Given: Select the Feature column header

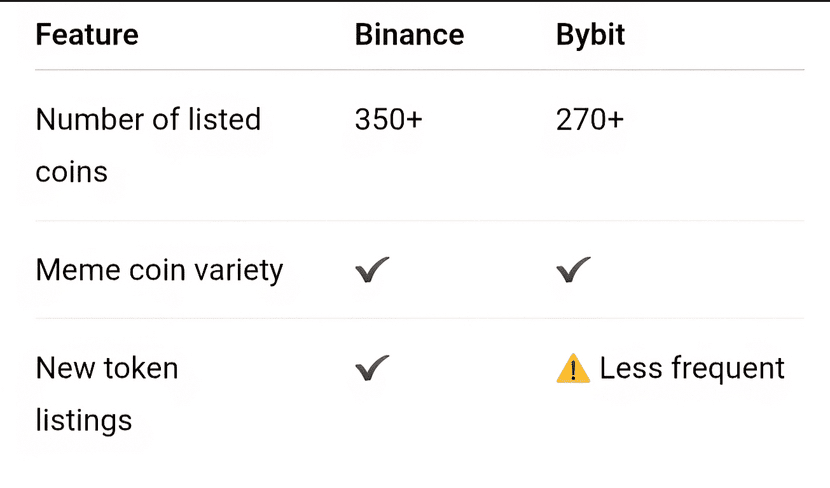Looking at the screenshot, I should (87, 35).
